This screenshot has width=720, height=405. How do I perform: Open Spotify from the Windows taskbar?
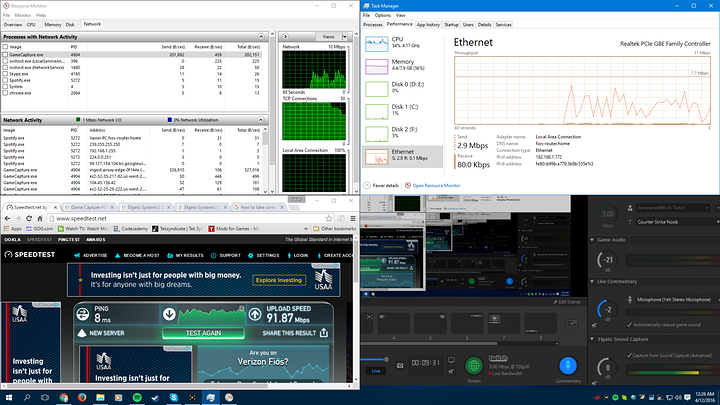pos(135,398)
